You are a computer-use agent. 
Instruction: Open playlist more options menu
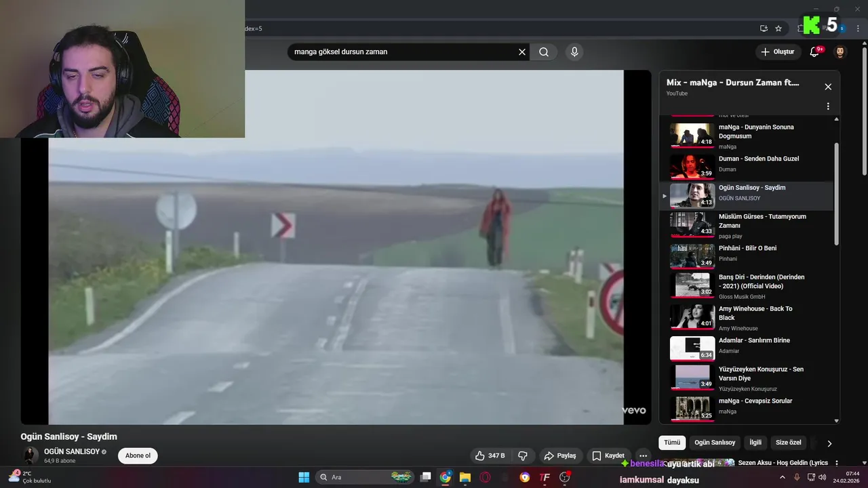(x=828, y=106)
